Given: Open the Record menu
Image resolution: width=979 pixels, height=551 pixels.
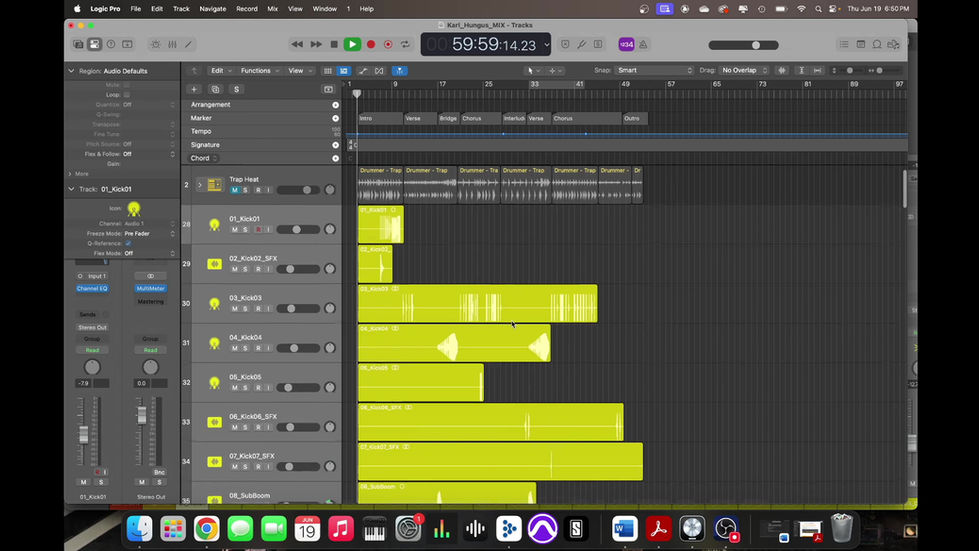Looking at the screenshot, I should tap(247, 9).
